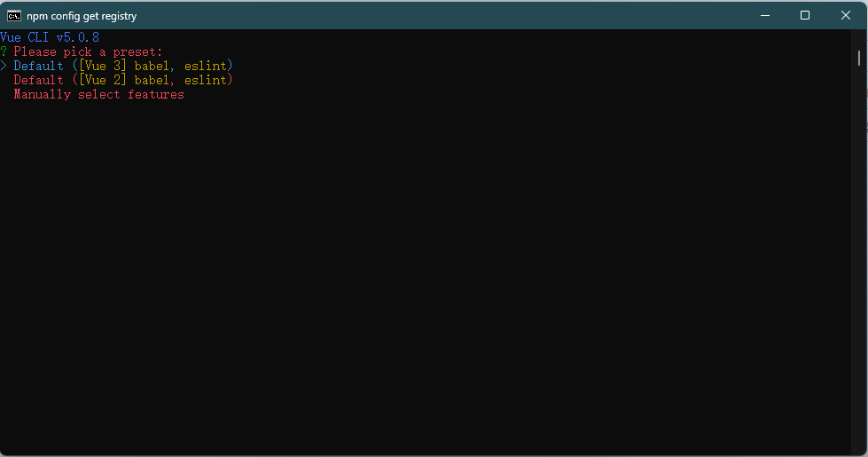Click the selection arrow beside the Vue 3 preset
This screenshot has width=868, height=457.
4,66
